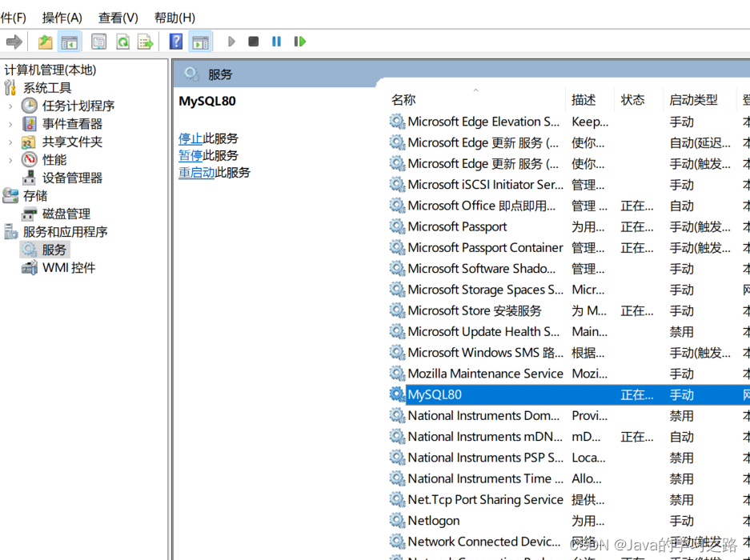Screen dimensions: 750x560
Task: Click the refresh toolbar icon
Action: click(x=123, y=42)
